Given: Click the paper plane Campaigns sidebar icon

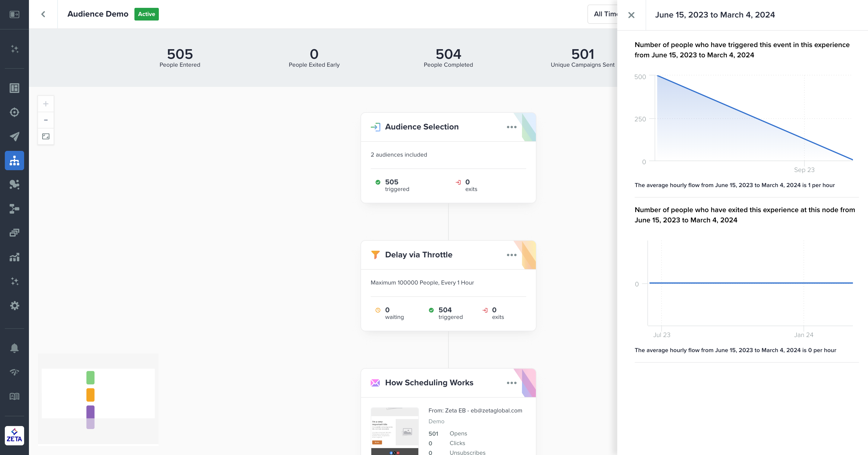Looking at the screenshot, I should pos(14,136).
